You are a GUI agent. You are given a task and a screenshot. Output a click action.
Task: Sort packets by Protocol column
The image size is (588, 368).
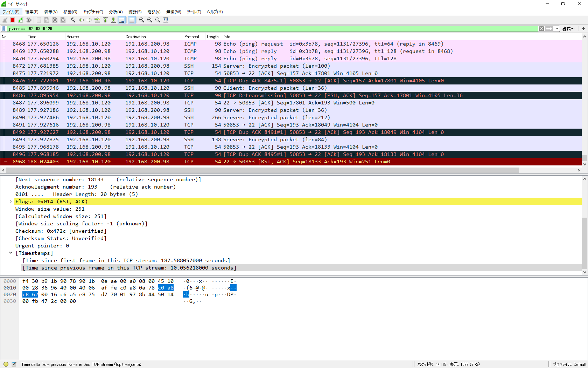tap(194, 37)
